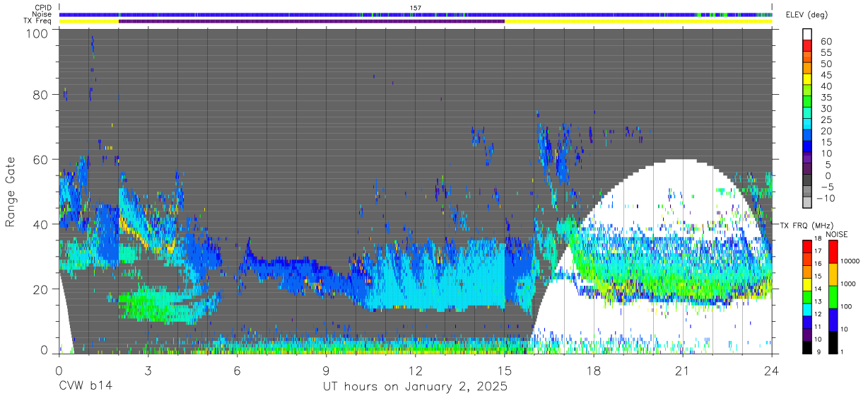This screenshot has height=401, width=868.
Task: Pick the ELEV swatch between 20 and 25
Action: [807, 125]
